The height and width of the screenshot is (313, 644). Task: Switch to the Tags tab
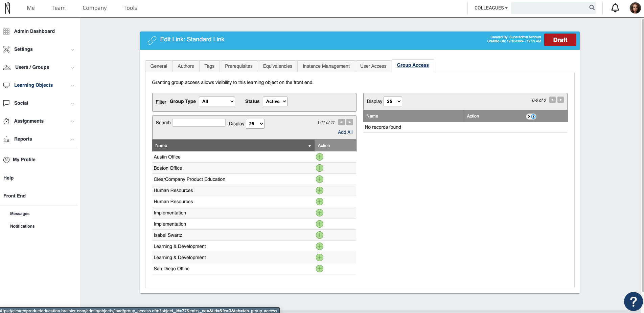click(x=209, y=66)
